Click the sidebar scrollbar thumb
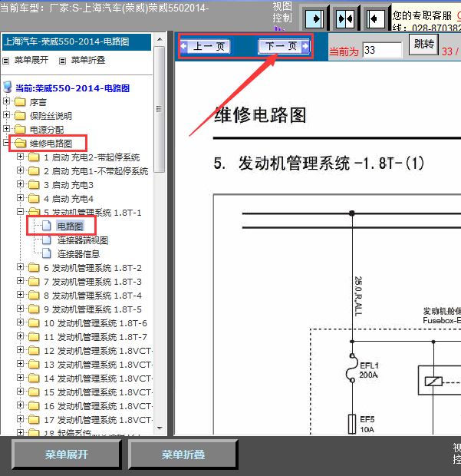The height and width of the screenshot is (476, 461). pos(159,109)
